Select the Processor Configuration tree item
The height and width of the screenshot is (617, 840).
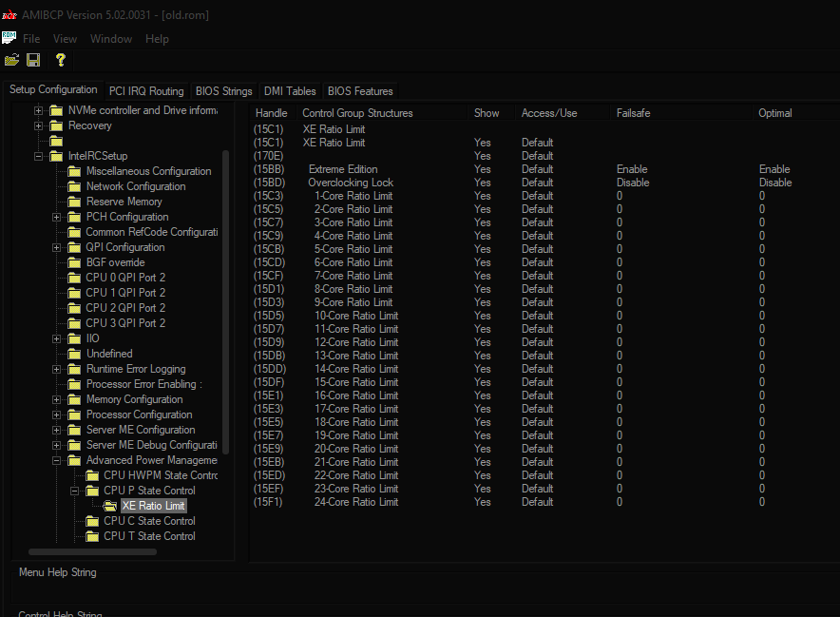click(x=140, y=415)
